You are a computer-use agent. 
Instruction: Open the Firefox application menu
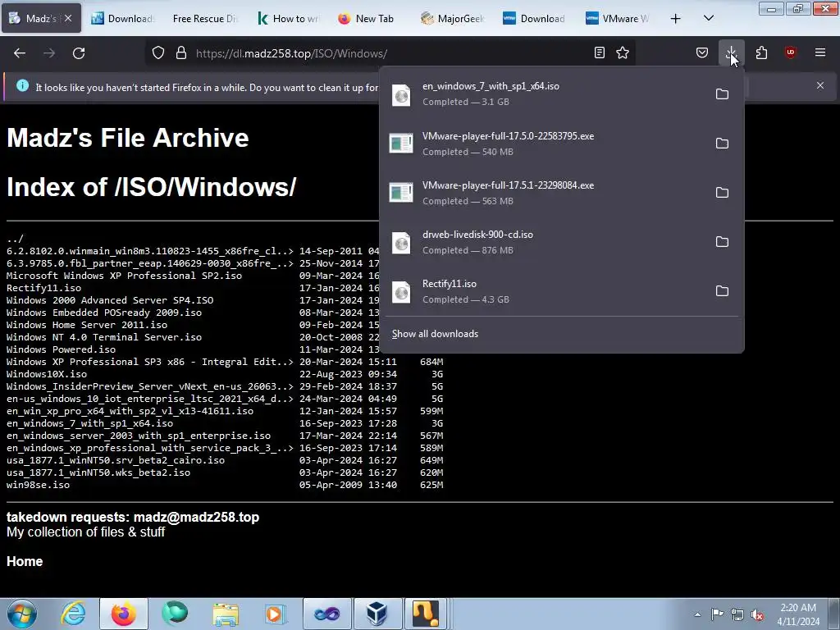pos(820,52)
